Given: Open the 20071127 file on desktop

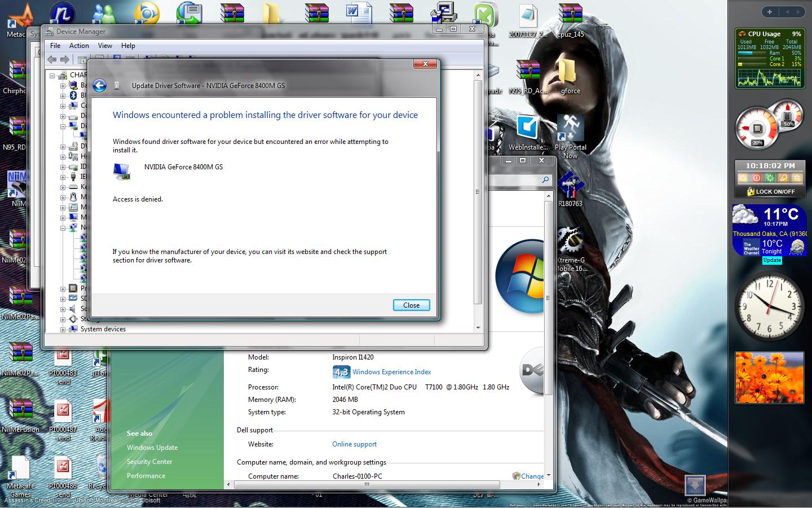Looking at the screenshot, I should [x=528, y=21].
